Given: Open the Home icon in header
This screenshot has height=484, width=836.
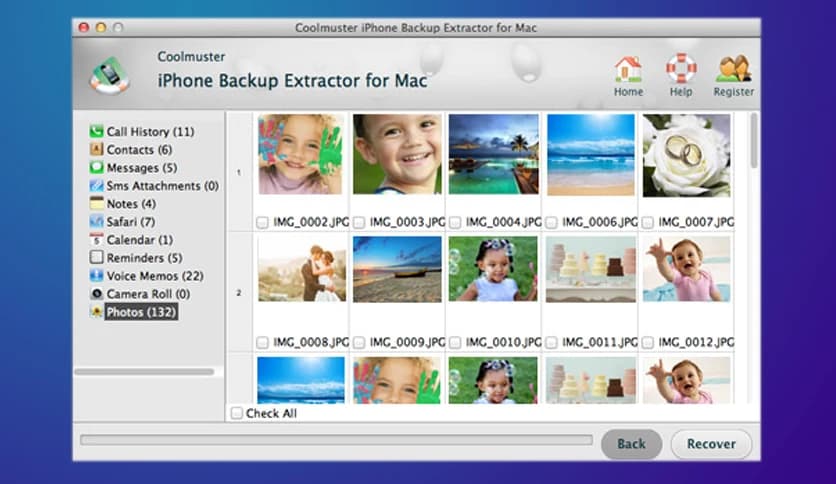Looking at the screenshot, I should [628, 69].
